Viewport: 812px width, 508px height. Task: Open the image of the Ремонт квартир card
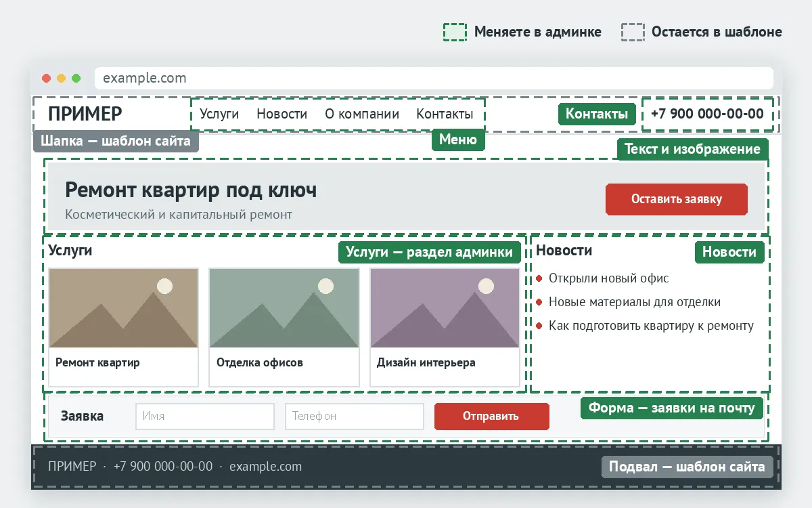124,308
